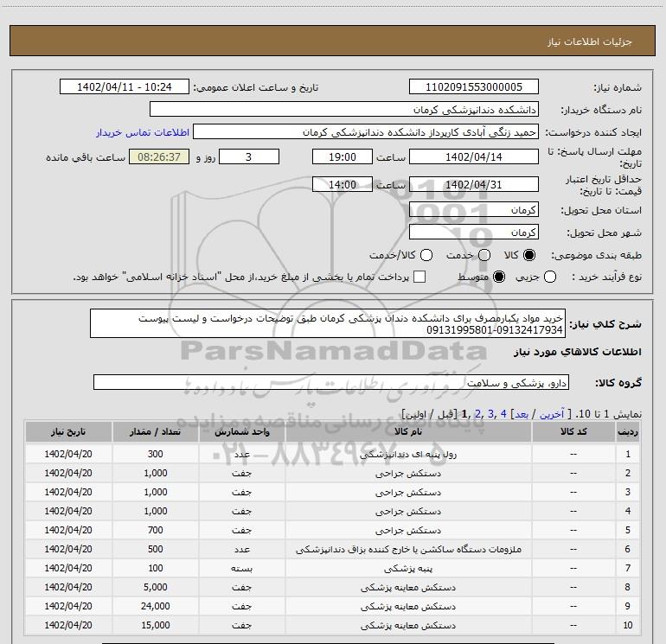Click the remaining time 08:26:37 field
This screenshot has height=644, width=666.
point(159,156)
